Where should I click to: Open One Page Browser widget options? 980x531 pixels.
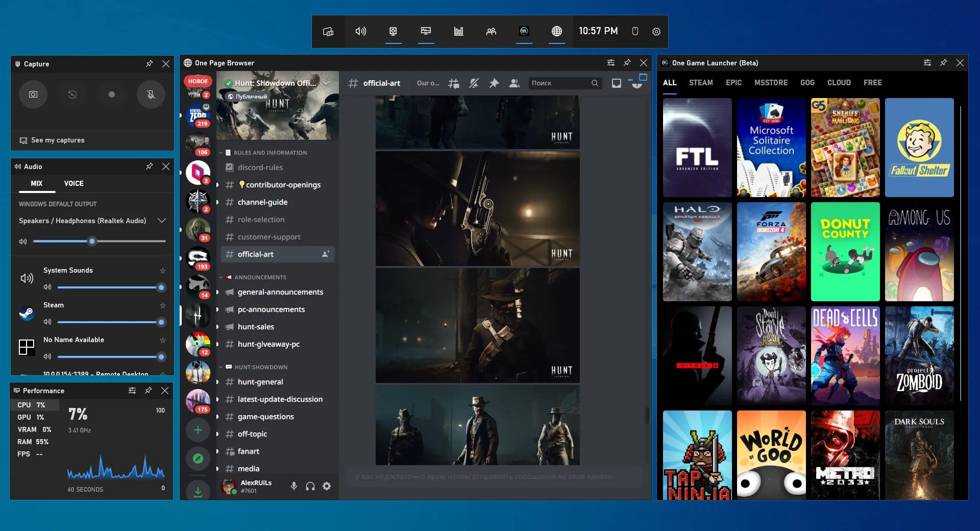[x=611, y=63]
